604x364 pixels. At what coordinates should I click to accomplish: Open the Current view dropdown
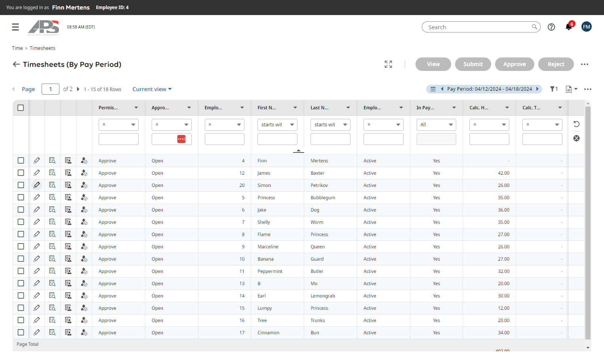(152, 89)
